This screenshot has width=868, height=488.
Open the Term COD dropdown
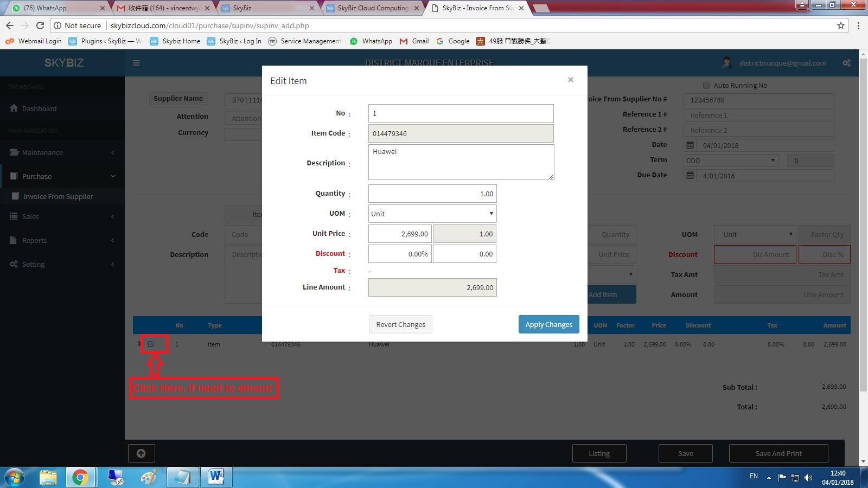[x=731, y=160]
